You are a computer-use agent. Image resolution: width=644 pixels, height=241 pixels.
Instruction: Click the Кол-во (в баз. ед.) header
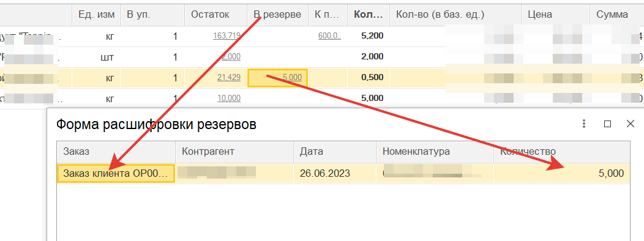(x=455, y=15)
